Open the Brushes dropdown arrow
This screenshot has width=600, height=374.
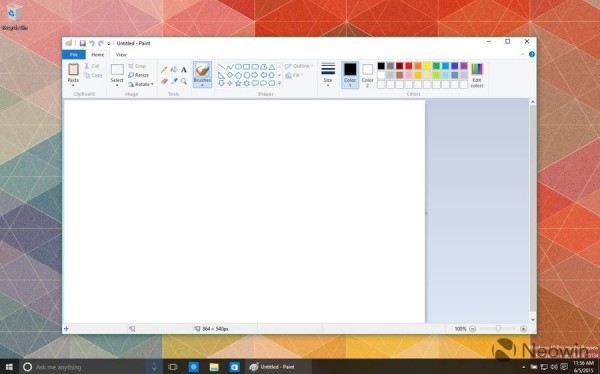[202, 85]
